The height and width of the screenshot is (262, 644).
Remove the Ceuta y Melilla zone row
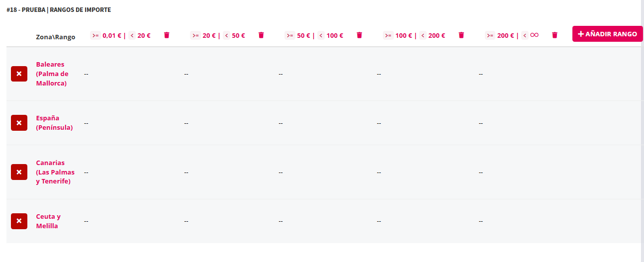point(19,221)
